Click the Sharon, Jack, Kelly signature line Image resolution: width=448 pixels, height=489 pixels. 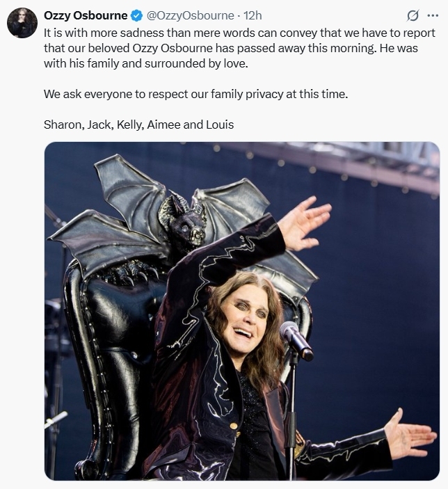click(138, 125)
